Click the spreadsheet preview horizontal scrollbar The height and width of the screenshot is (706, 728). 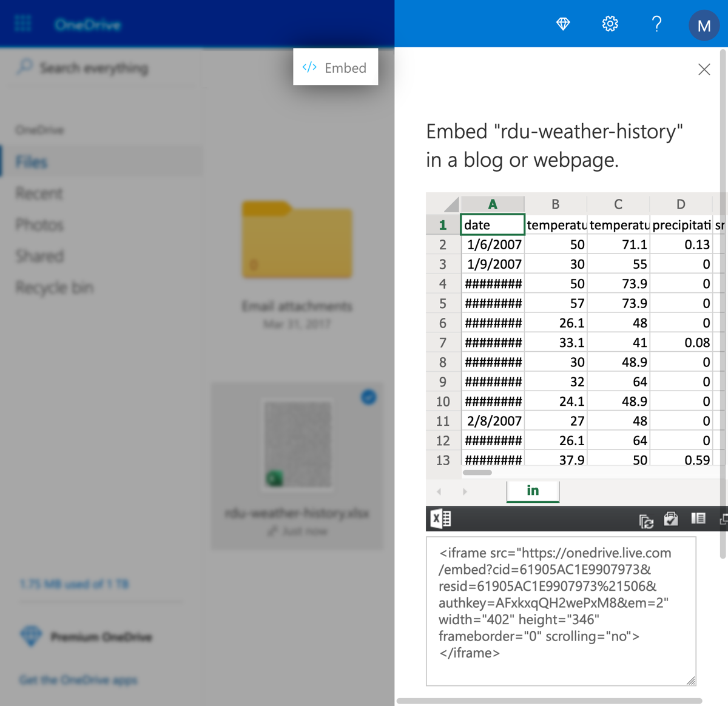(x=478, y=472)
